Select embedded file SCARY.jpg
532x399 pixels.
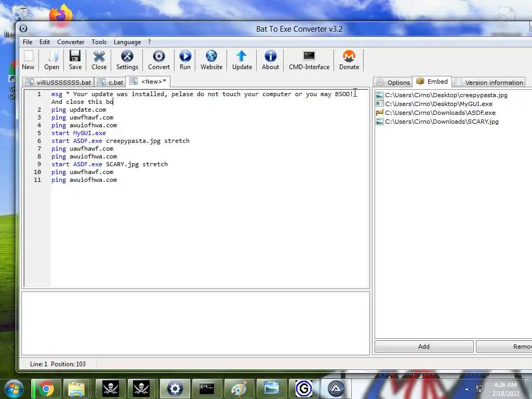[437, 122]
